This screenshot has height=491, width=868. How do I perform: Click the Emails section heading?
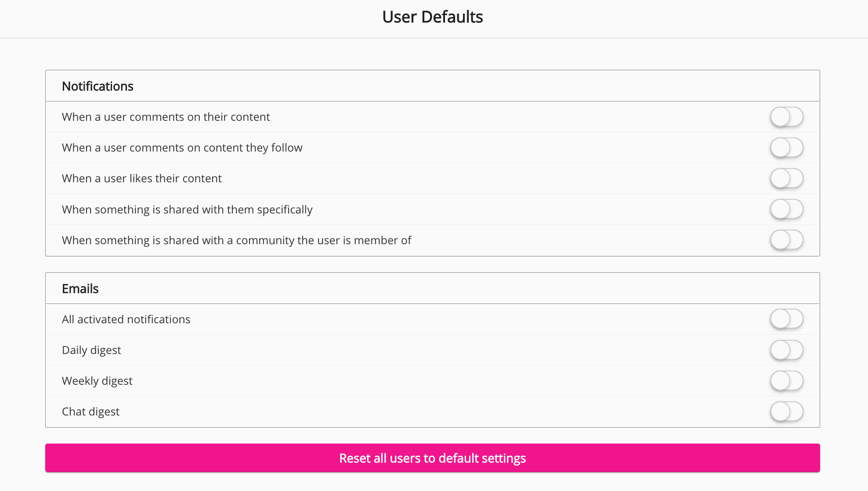point(80,289)
